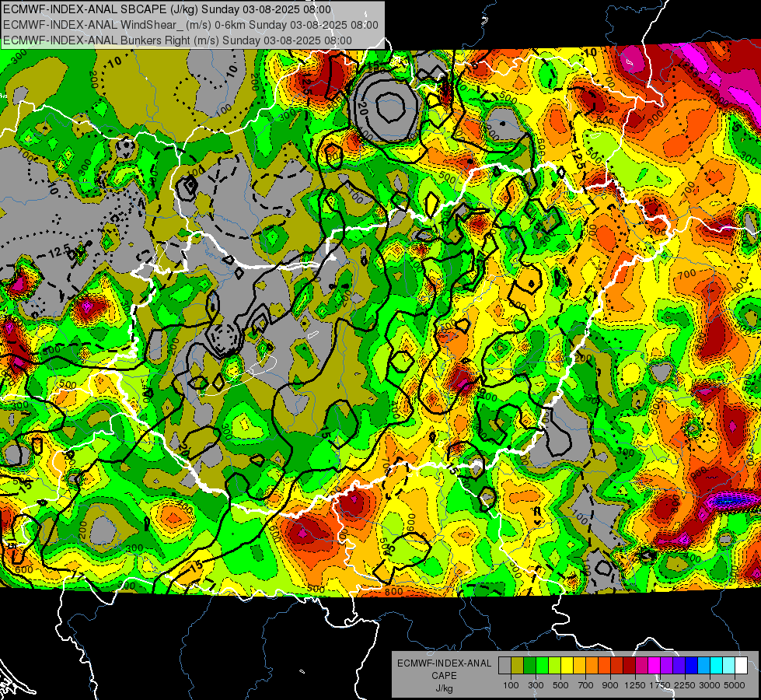
Task: Select the bright magenta swatch left of 1750
Action: (x=655, y=666)
